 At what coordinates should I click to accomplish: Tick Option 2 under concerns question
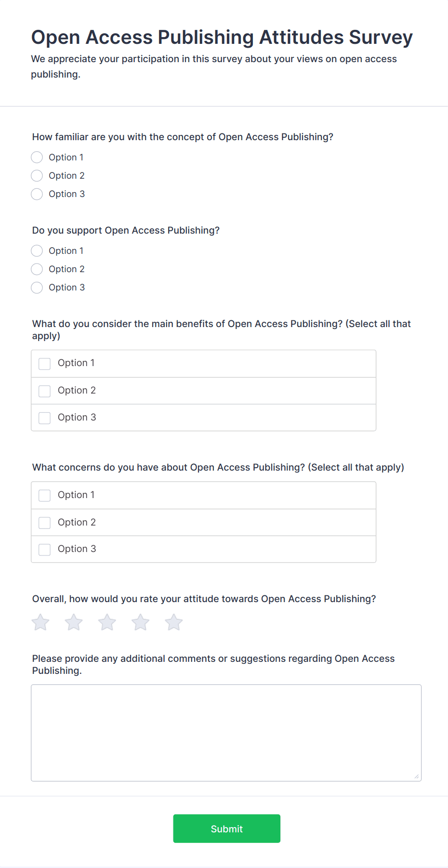click(45, 523)
